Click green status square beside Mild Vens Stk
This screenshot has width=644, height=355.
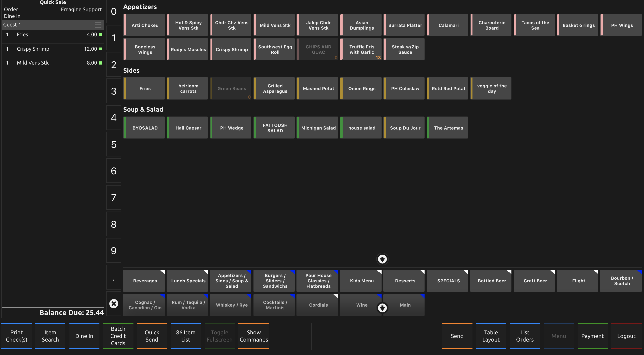tap(101, 63)
